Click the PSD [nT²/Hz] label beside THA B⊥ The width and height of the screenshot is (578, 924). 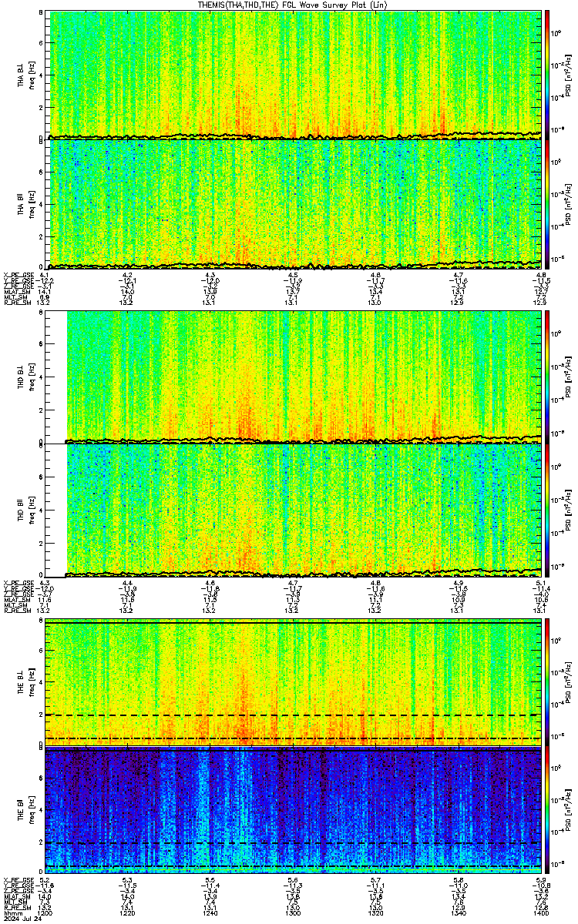(569, 75)
